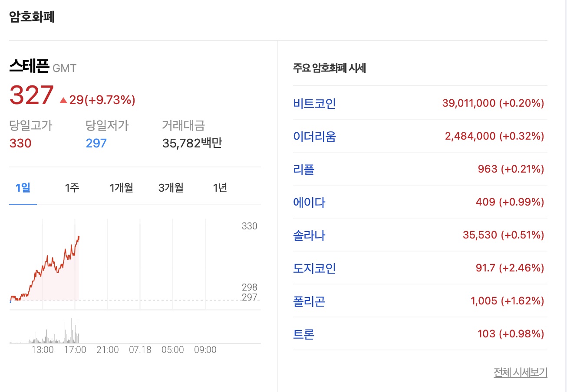Screen dimensions: 567x392
Task: Check 솔라나 price details
Action: [x=309, y=235]
